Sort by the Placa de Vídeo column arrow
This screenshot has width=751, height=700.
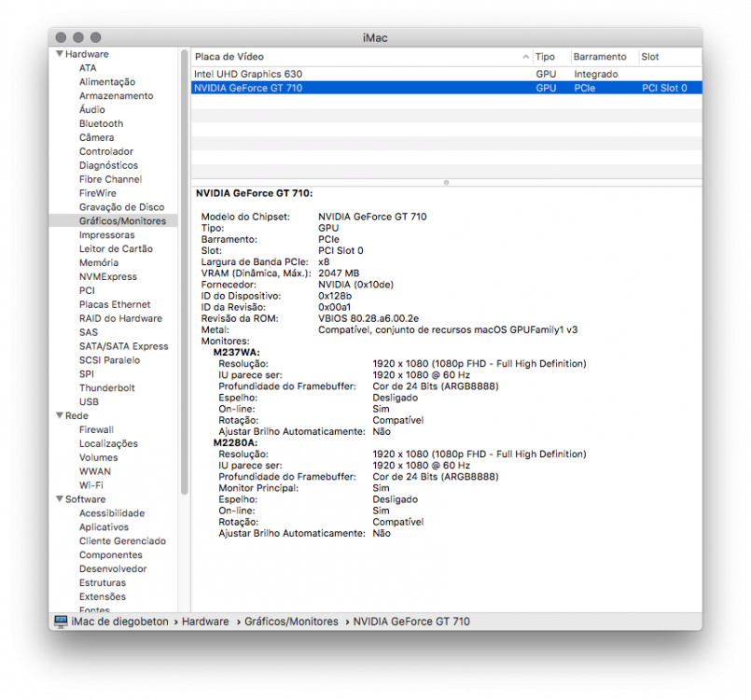pyautogui.click(x=525, y=57)
